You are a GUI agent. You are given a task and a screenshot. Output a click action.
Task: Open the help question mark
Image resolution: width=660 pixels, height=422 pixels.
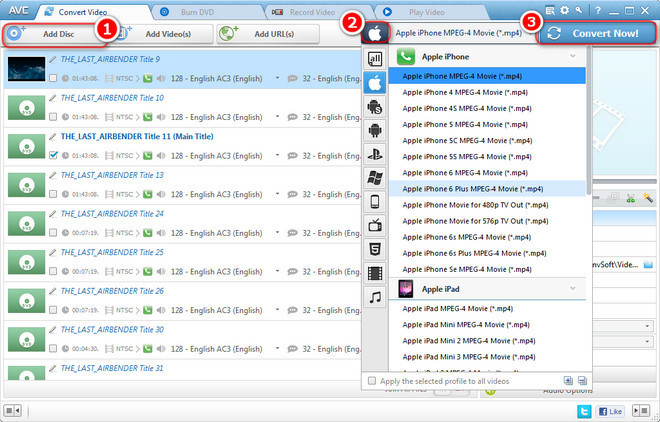click(598, 11)
